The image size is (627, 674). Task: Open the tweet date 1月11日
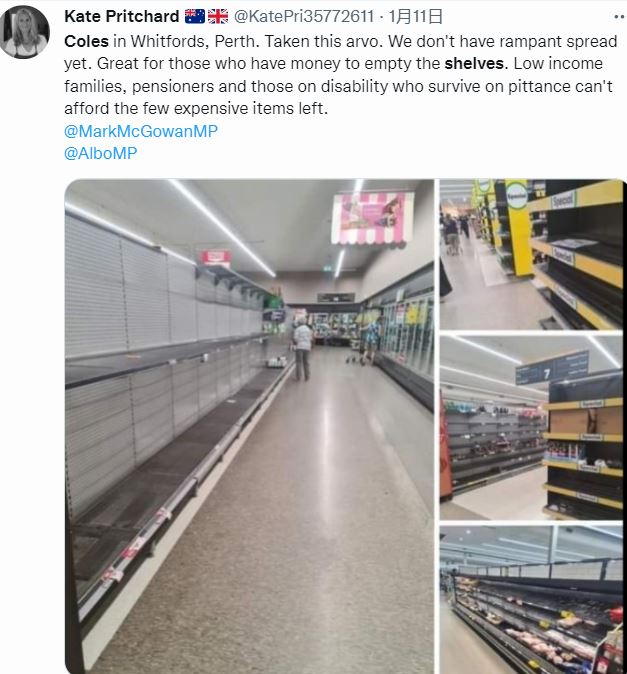[x=416, y=16]
